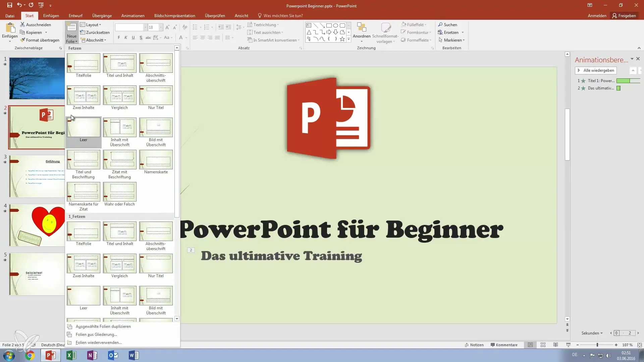Click the Zurücksetzen reset button
Viewport: 644px width, 362px height.
click(95, 32)
